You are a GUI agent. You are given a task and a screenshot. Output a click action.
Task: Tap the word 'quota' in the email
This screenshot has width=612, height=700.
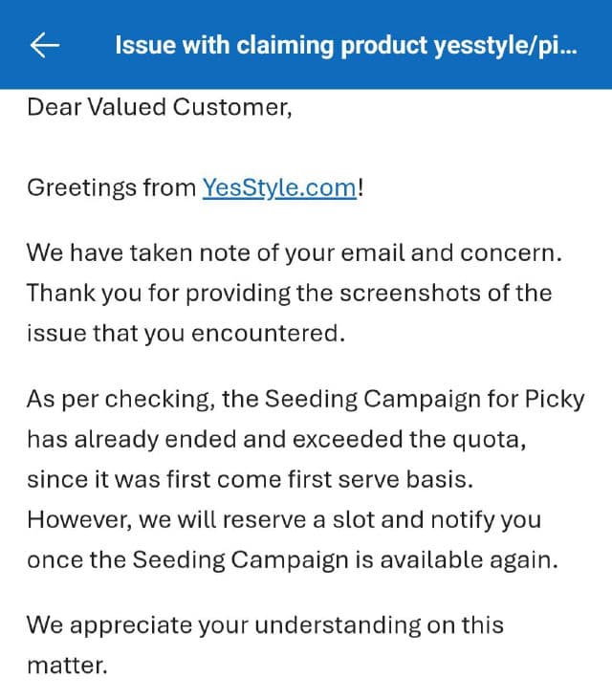point(492,439)
